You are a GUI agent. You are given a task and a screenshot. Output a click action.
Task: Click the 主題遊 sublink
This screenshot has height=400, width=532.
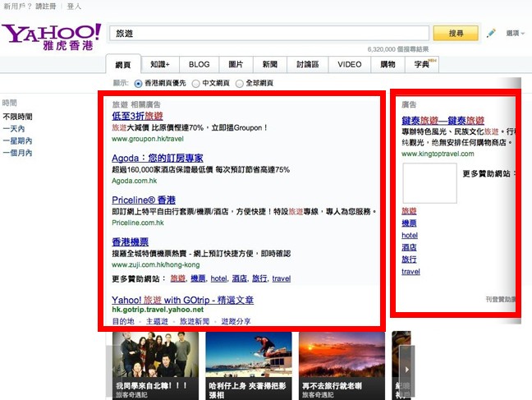[x=157, y=321]
